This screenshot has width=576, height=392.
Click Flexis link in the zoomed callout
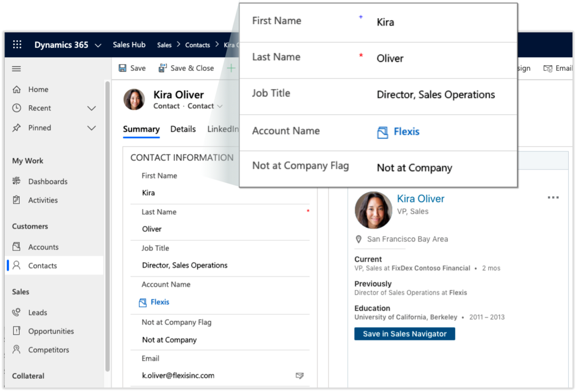(x=406, y=132)
